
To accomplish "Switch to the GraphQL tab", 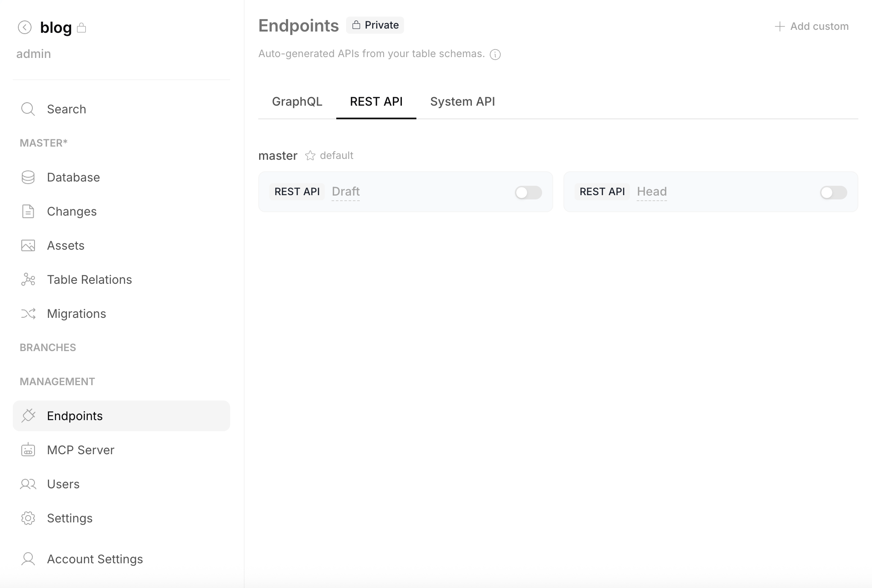I will pos(297,101).
